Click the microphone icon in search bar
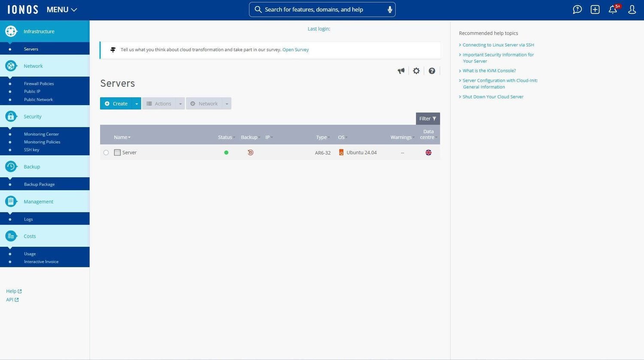The width and height of the screenshot is (644, 360). [x=390, y=9]
